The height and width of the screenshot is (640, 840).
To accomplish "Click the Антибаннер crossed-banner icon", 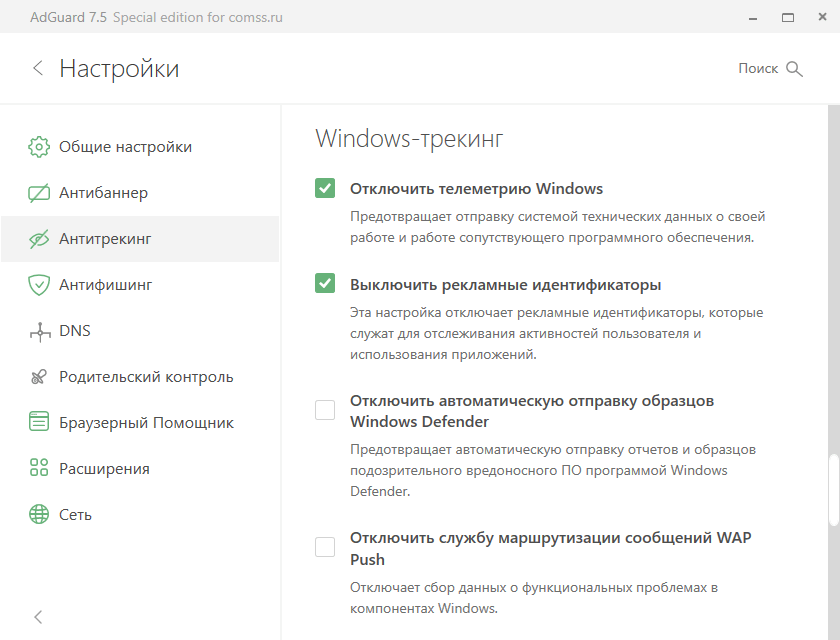I will click(x=39, y=193).
